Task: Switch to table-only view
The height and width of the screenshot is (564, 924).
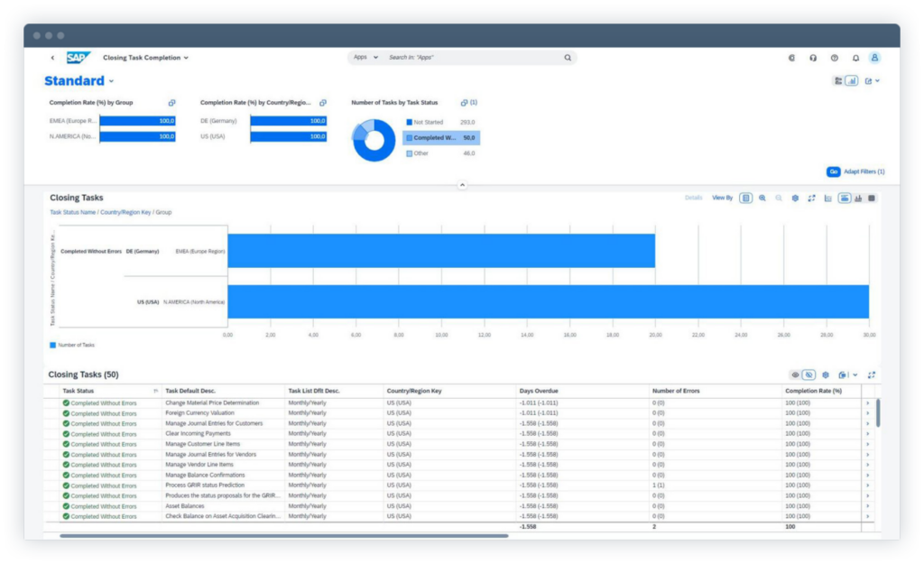Action: [x=872, y=198]
